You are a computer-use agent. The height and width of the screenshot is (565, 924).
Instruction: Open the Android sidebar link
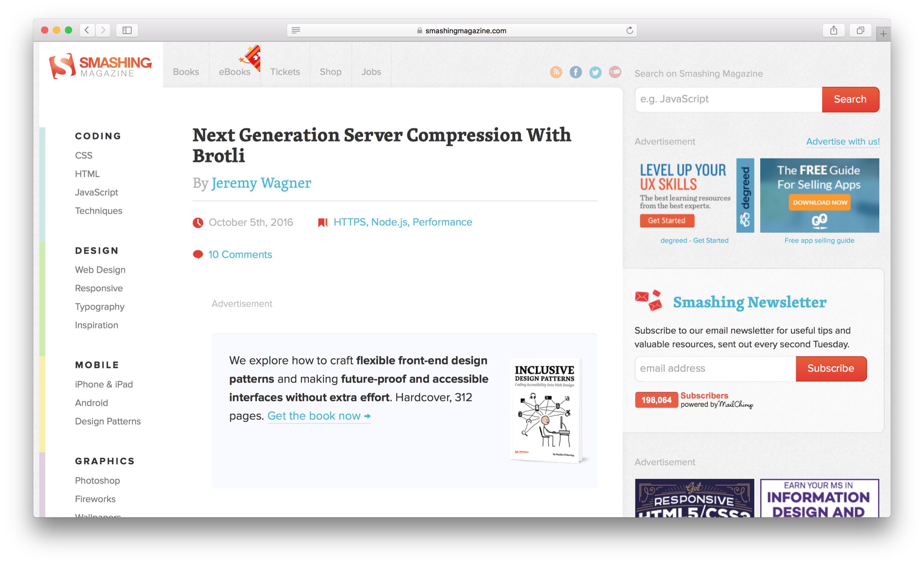(92, 403)
